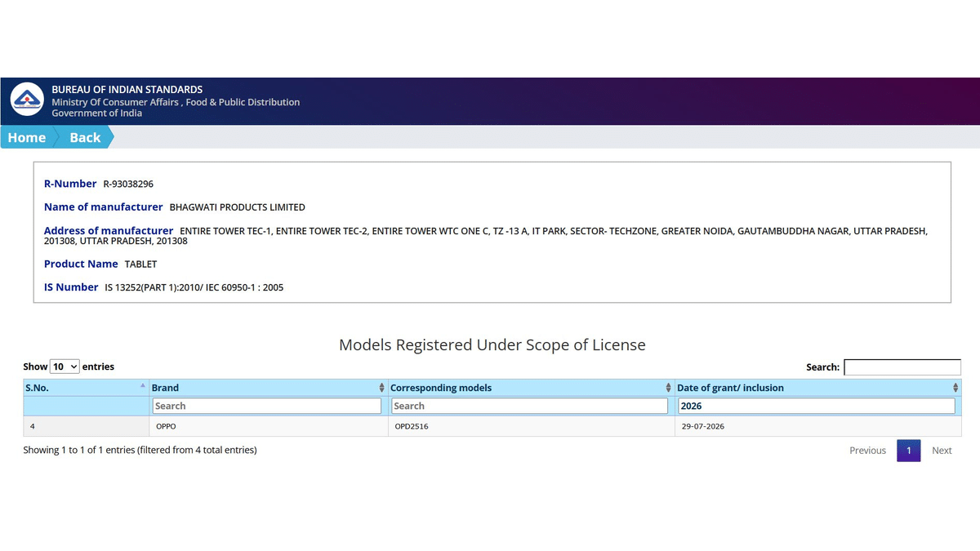
Task: Select date cell 29-07-2026
Action: click(818, 426)
